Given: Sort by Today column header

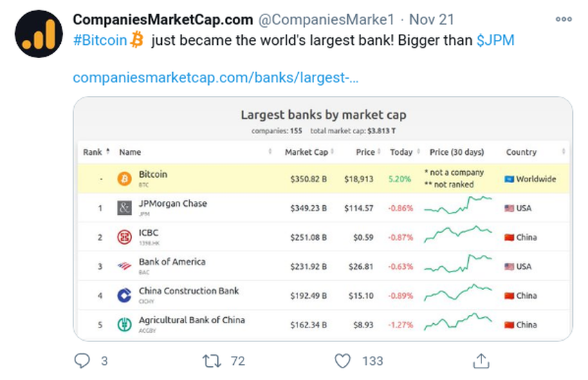Looking at the screenshot, I should (401, 152).
